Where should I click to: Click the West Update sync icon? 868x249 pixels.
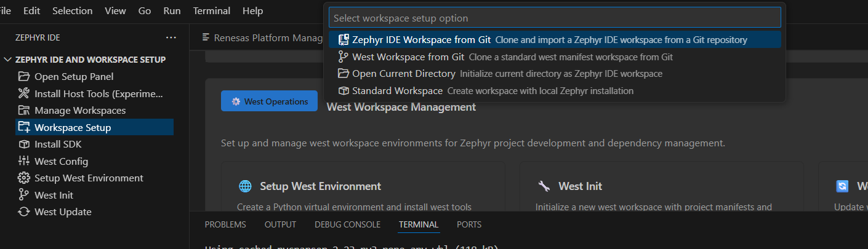24,212
